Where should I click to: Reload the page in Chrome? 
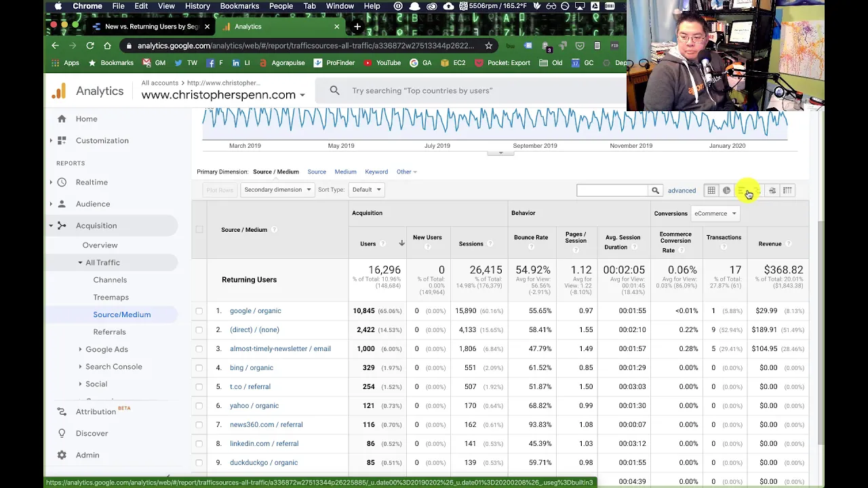pos(90,45)
